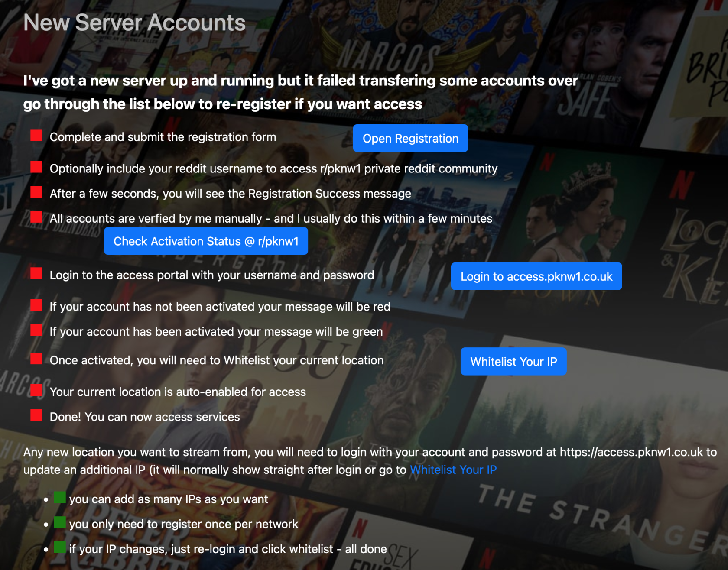This screenshot has height=570, width=728.
Task: Click 'Your current location is auto-enabled for access'
Action: (178, 392)
